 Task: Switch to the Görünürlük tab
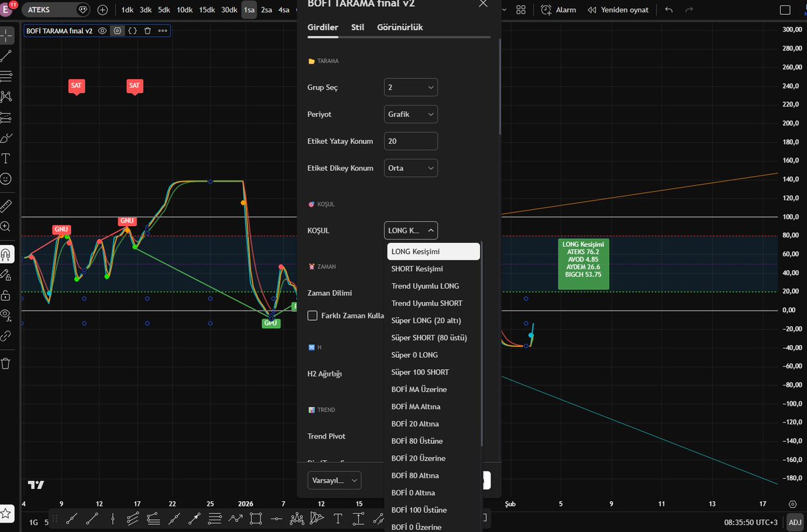pyautogui.click(x=400, y=28)
